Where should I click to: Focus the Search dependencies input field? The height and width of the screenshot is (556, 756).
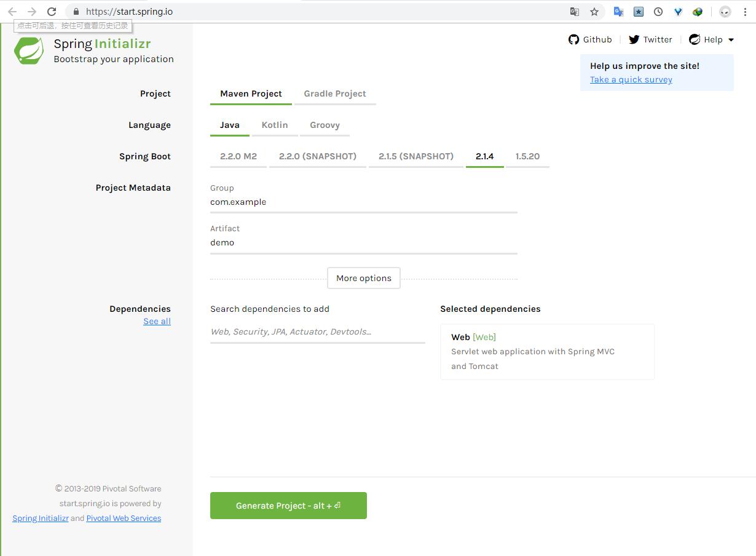click(317, 332)
